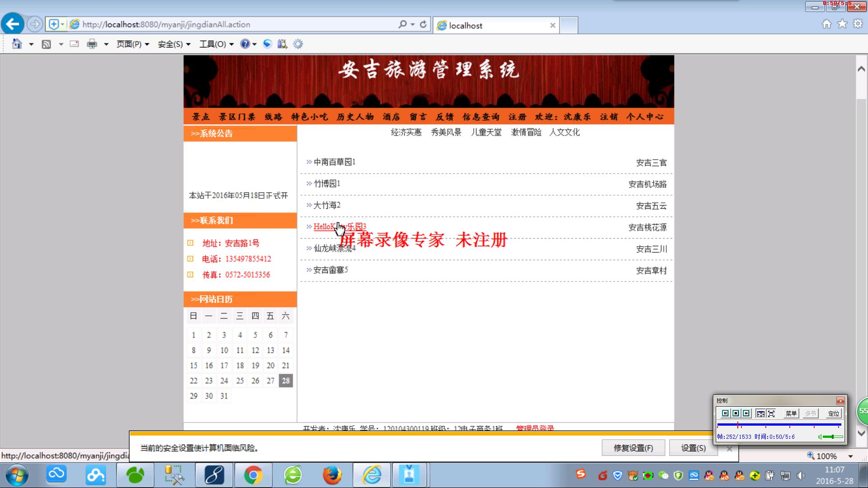Image resolution: width=868 pixels, height=488 pixels.
Task: Adjust the green volume slider in 控制 panel
Action: pos(833,437)
